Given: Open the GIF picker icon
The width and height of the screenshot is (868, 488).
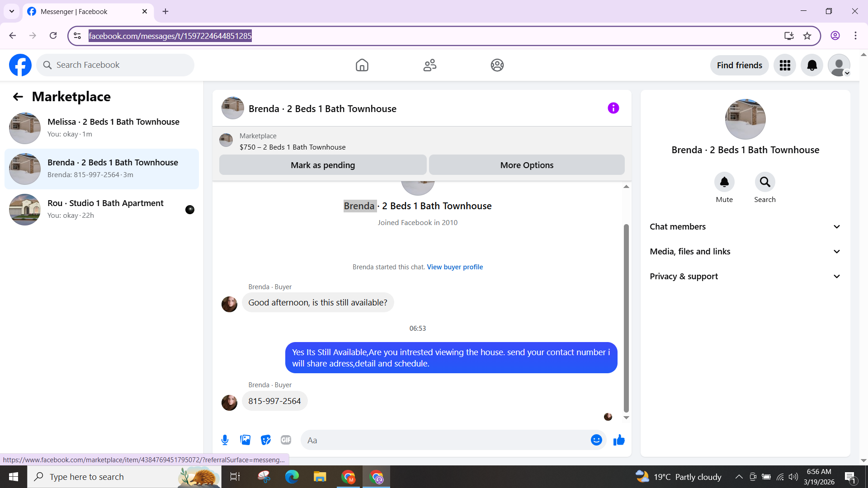Looking at the screenshot, I should pos(286,440).
